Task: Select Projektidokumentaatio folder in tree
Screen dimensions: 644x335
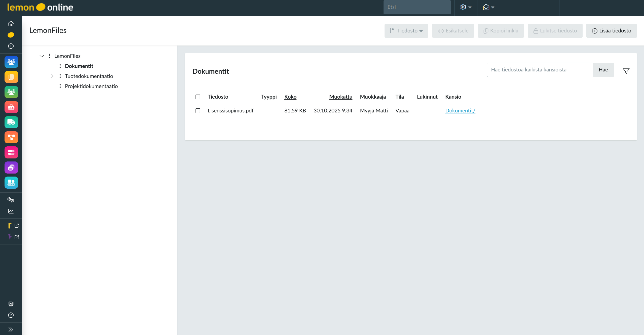Action: [x=91, y=86]
